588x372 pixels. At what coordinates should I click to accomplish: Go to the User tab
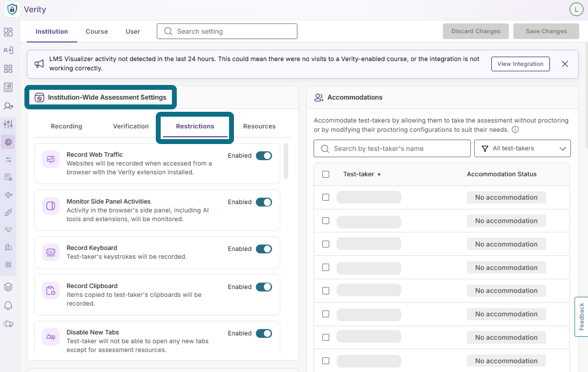tap(133, 31)
